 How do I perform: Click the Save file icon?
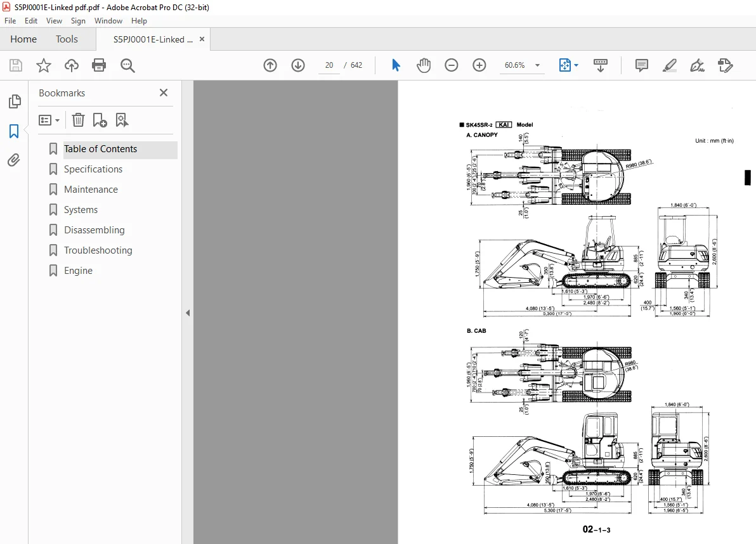pos(16,65)
